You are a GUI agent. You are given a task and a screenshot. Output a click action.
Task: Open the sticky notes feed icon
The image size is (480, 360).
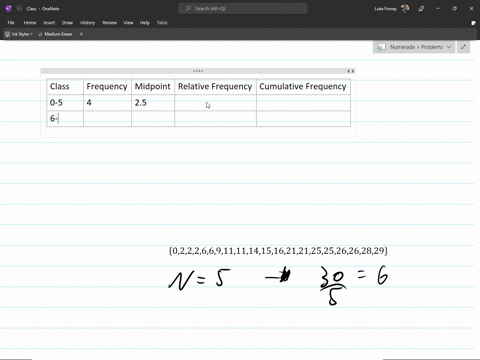click(x=473, y=23)
